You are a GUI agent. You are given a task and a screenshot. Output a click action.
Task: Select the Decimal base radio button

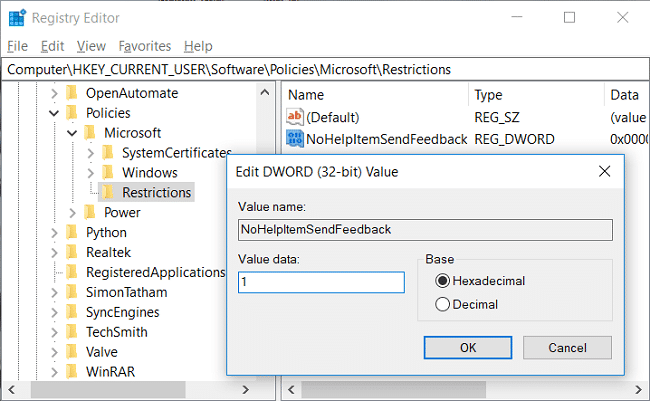pyautogui.click(x=442, y=304)
